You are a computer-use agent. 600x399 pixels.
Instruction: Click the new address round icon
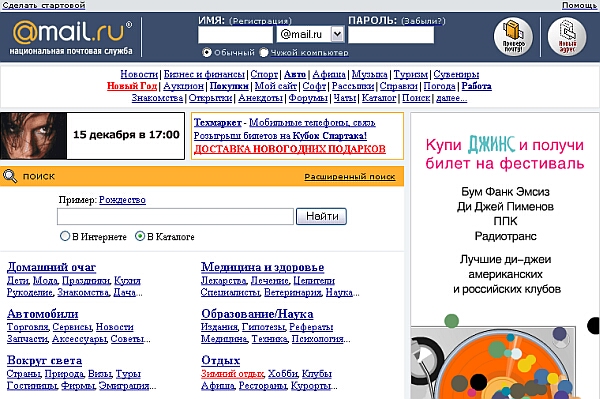[x=567, y=37]
